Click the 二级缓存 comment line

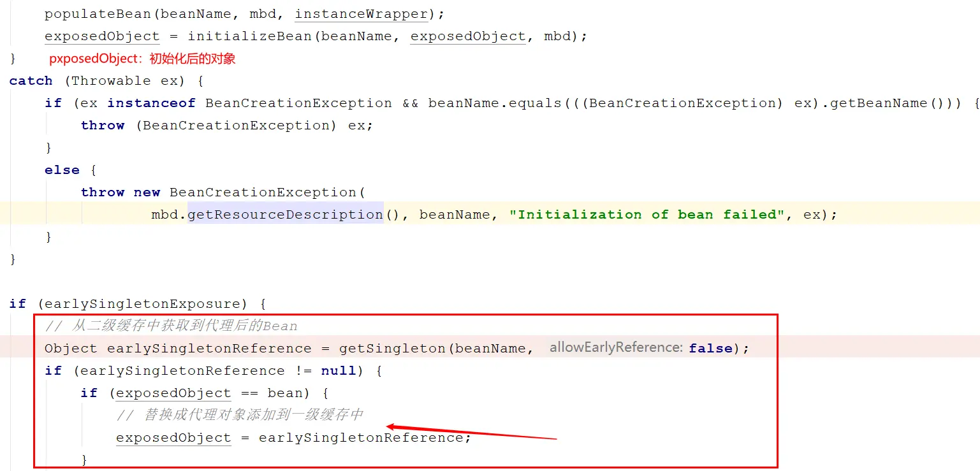pos(171,326)
